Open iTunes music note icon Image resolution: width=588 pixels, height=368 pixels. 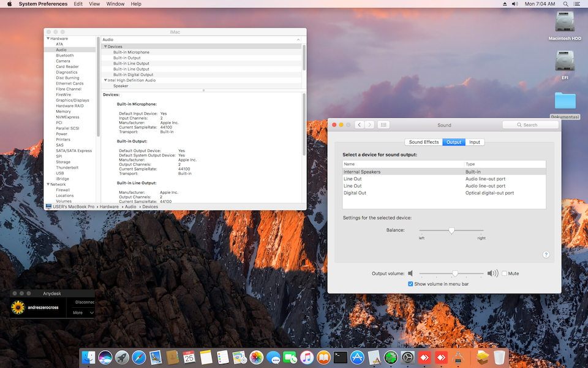tap(307, 358)
